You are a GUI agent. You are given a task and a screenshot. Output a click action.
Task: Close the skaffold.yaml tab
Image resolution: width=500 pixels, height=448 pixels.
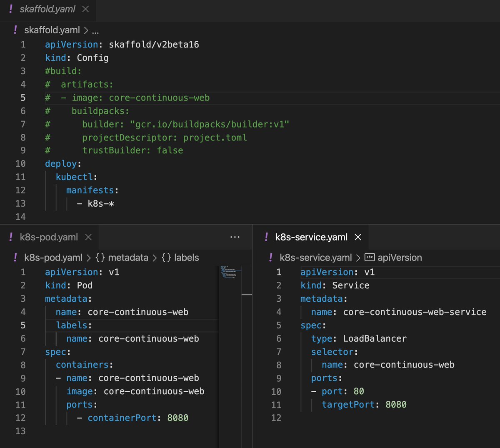(x=85, y=9)
